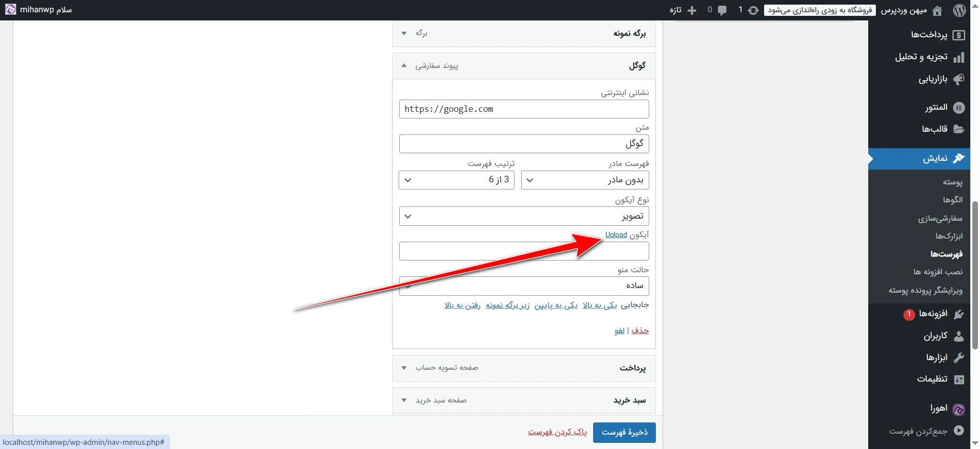
Task: Click the plus icon for تازه
Action: (x=692, y=10)
